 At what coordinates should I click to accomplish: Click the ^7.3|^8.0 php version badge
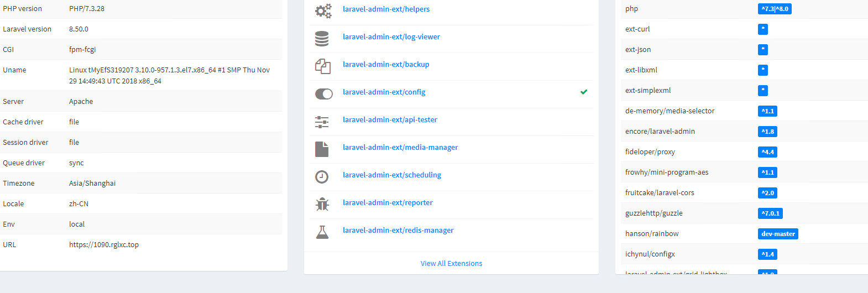pyautogui.click(x=775, y=9)
